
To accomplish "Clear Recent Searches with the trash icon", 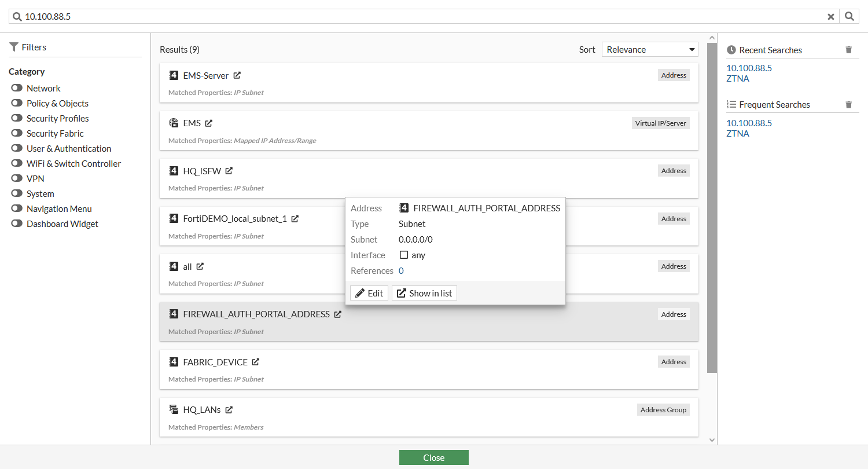I will pyautogui.click(x=848, y=49).
